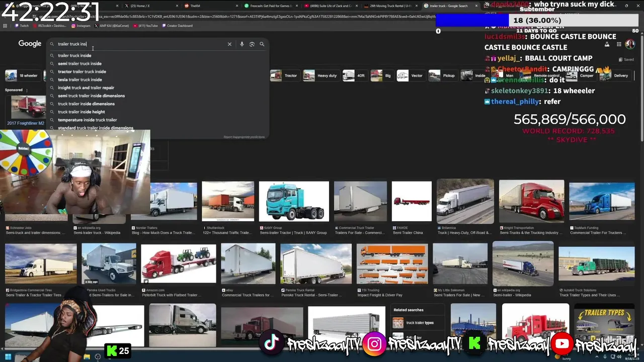The image size is (644, 362).
Task: Open Autokid Truck Solutions green truck image
Action: 596,263
